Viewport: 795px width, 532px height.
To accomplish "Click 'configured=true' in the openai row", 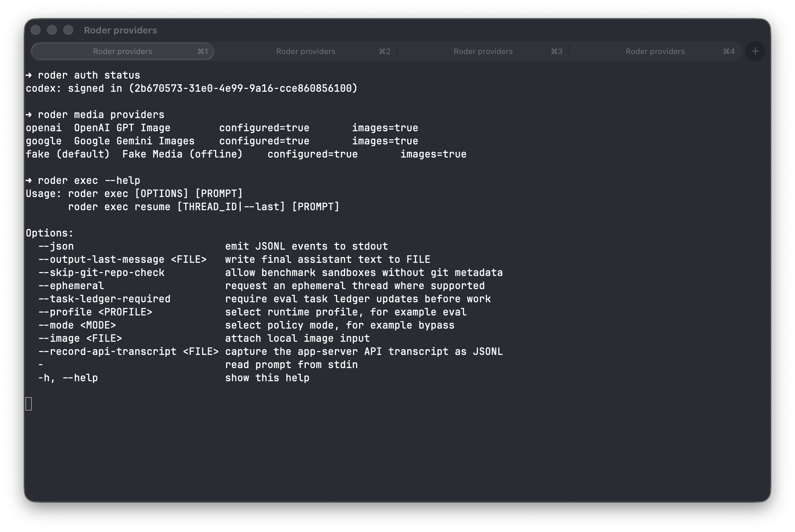I will point(264,128).
